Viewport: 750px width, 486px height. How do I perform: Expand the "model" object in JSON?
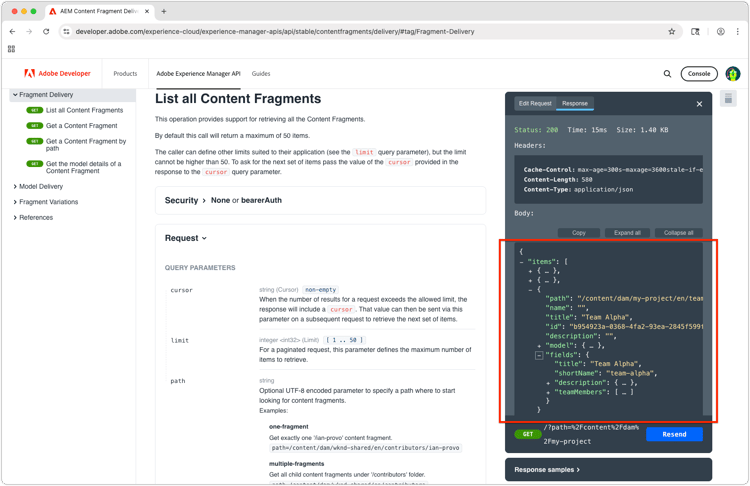(539, 346)
